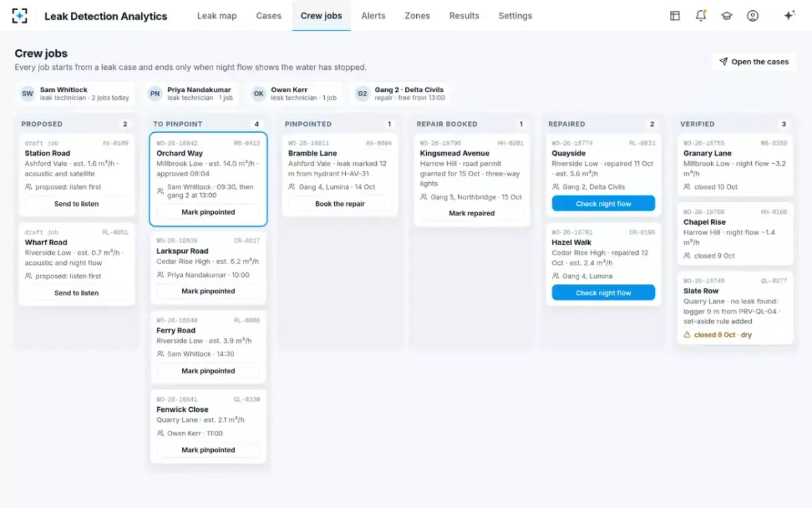Mark Larkspur Road as pinpointed

pos(208,291)
